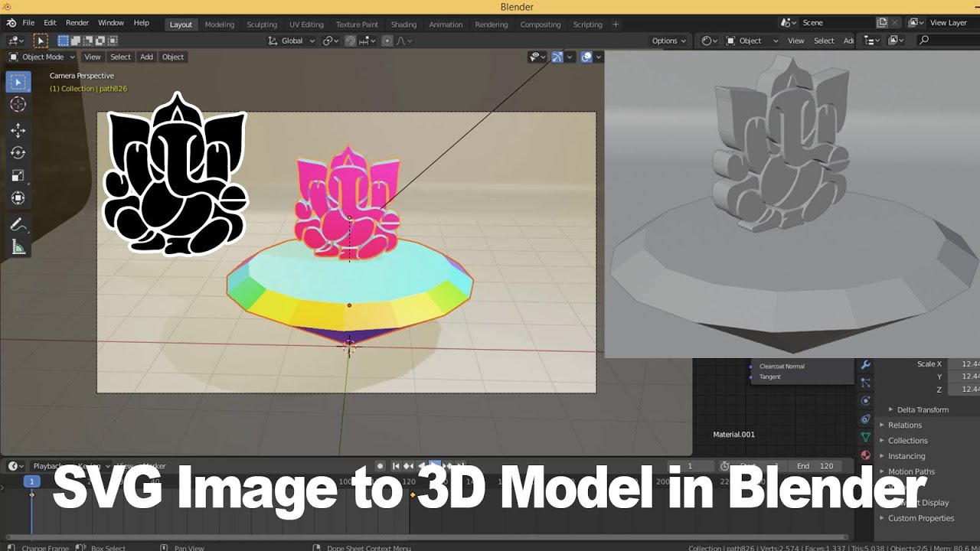Image resolution: width=980 pixels, height=551 pixels.
Task: Open the snapping options dropdown
Action: tap(367, 41)
